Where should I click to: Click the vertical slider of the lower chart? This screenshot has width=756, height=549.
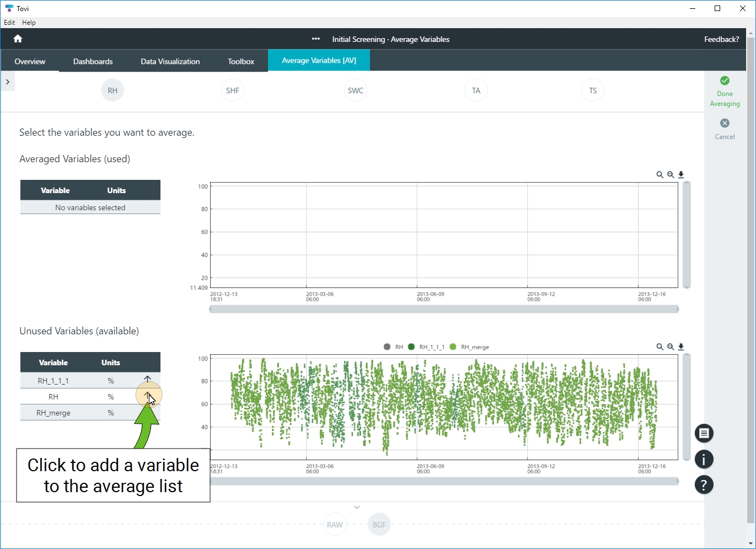pyautogui.click(x=687, y=407)
